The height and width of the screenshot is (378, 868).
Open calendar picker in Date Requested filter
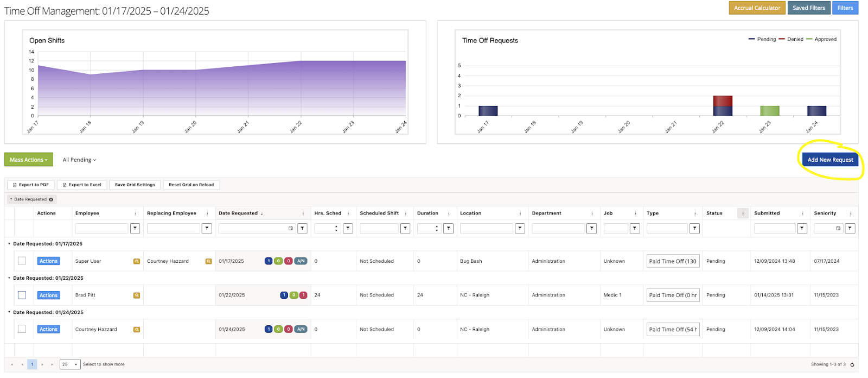point(291,229)
